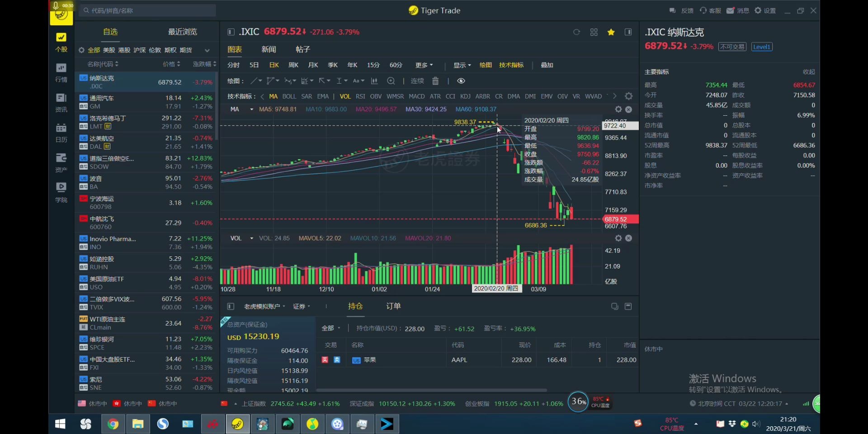Switch to the 新闻 news tab

click(x=269, y=49)
